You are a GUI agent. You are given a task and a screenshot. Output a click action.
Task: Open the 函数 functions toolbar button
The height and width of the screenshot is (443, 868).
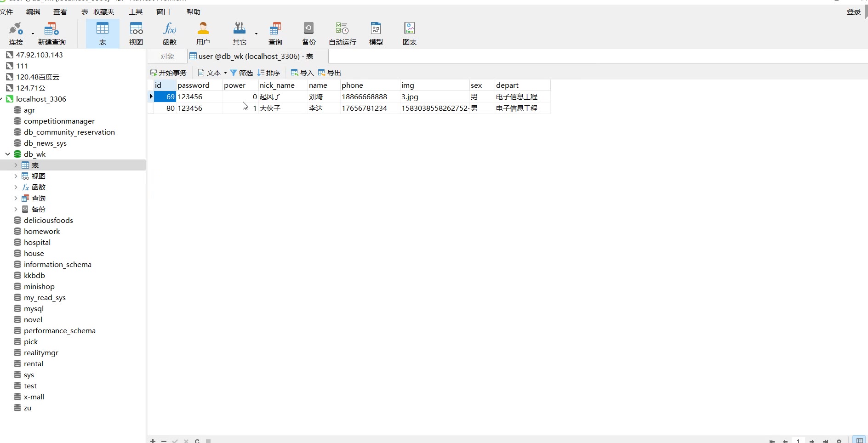pos(170,34)
